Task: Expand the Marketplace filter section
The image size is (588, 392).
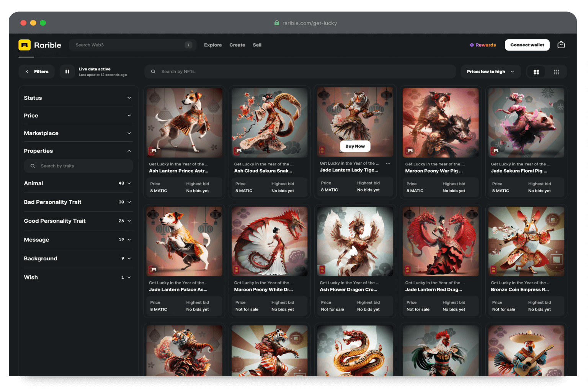Action: click(78, 133)
